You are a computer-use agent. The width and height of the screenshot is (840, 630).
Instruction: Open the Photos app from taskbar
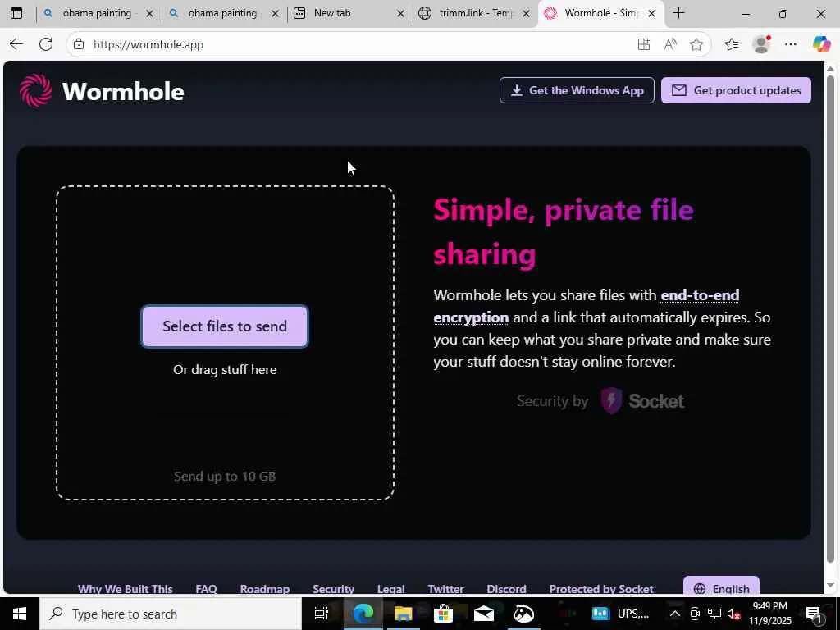pyautogui.click(x=524, y=614)
